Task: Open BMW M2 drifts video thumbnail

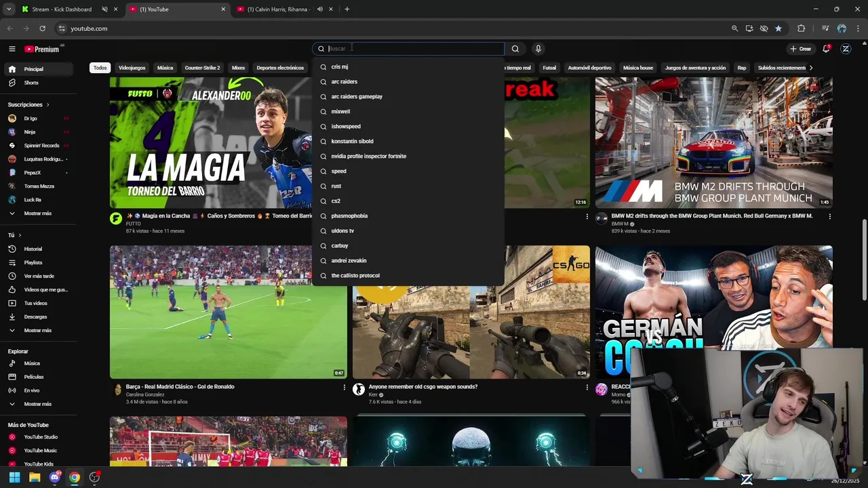Action: pos(713,142)
